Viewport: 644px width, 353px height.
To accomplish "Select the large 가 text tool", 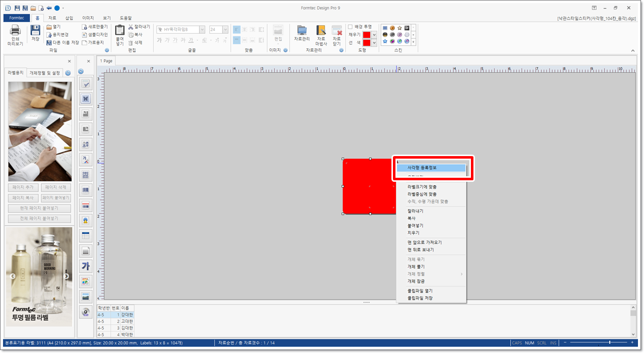I will click(86, 266).
